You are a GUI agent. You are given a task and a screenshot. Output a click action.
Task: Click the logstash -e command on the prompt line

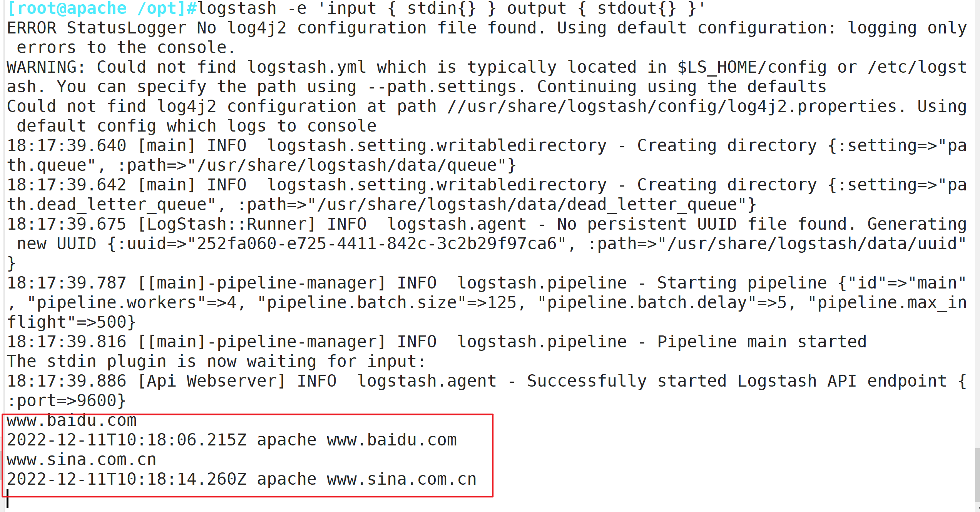click(452, 8)
